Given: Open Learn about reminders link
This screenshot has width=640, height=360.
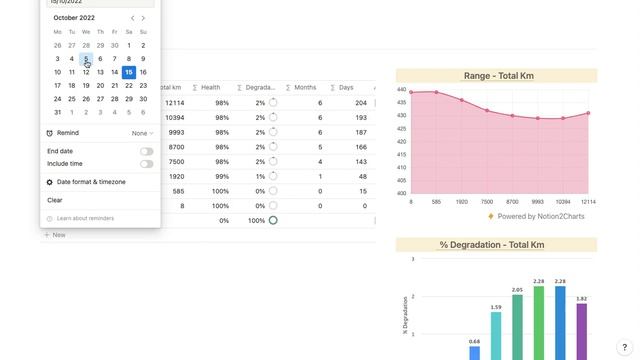Looking at the screenshot, I should tap(85, 218).
